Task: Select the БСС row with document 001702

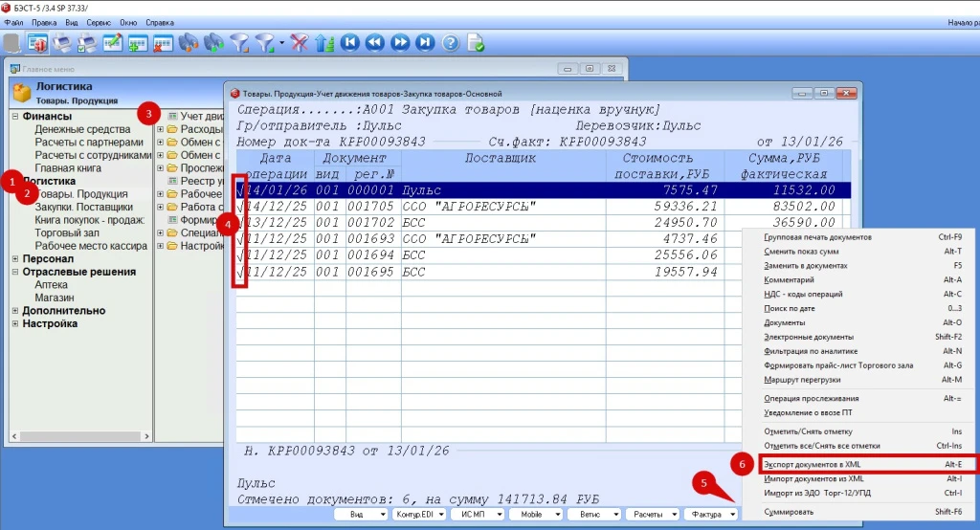Action: [x=479, y=223]
